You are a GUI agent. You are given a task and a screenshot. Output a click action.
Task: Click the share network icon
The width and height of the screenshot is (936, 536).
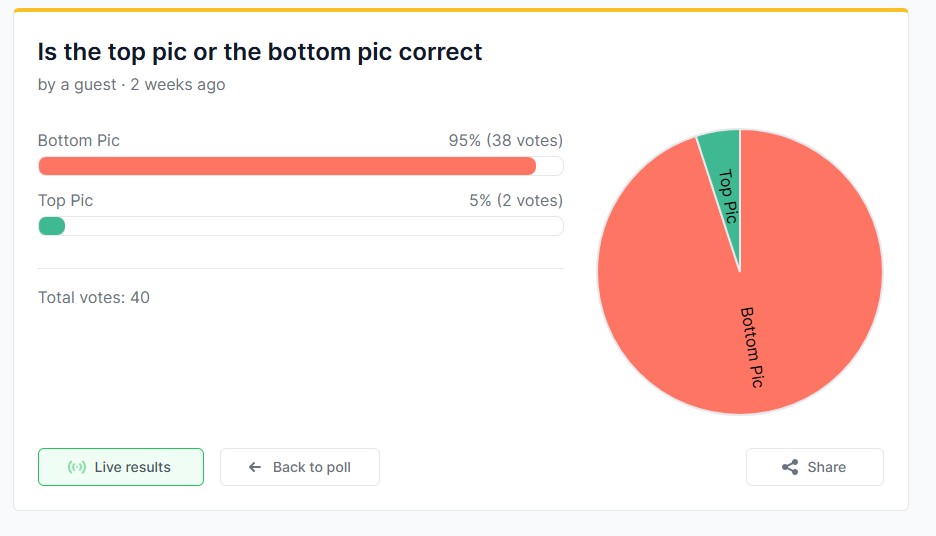[x=790, y=467]
